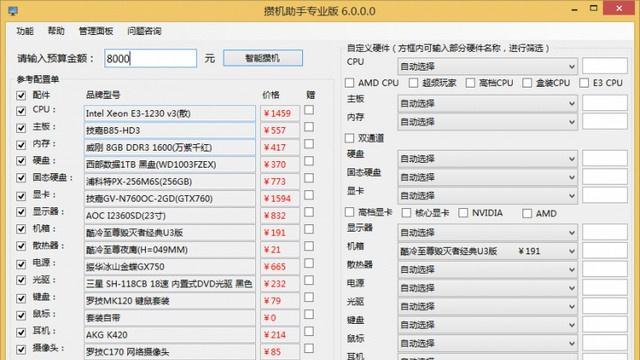Image resolution: width=640 pixels, height=360 pixels.
Task: Click the Intel Xeon E3-1230 v3 model field
Action: [x=169, y=113]
